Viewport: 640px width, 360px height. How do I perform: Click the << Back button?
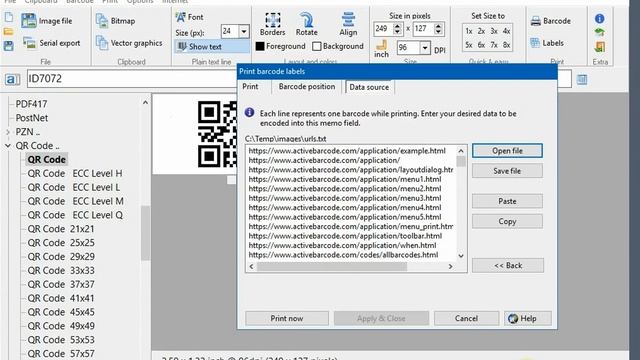pos(508,265)
